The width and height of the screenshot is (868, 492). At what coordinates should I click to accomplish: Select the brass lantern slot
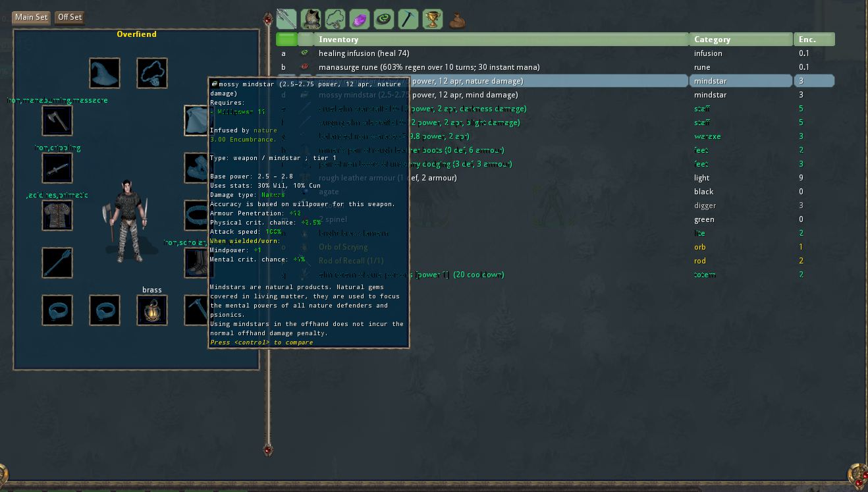(x=152, y=310)
